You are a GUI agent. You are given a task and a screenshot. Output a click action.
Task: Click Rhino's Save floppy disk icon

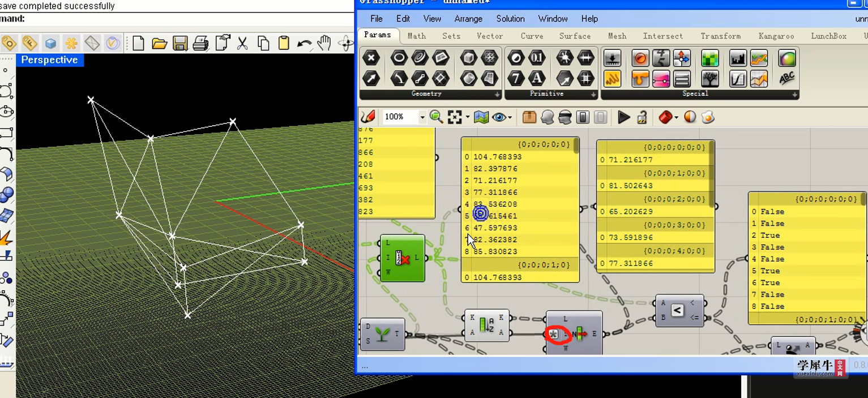click(x=180, y=43)
